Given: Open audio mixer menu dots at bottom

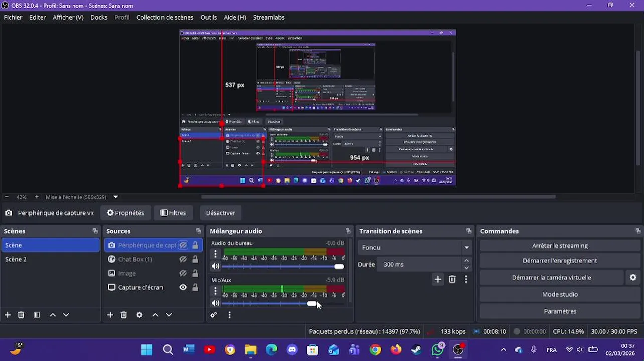Looking at the screenshot, I should (229, 315).
